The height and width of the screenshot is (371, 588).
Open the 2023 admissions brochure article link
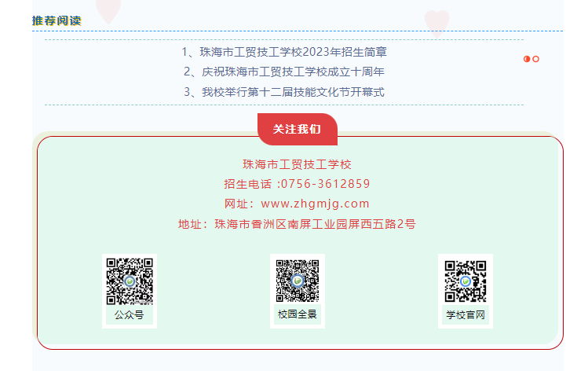tap(284, 52)
